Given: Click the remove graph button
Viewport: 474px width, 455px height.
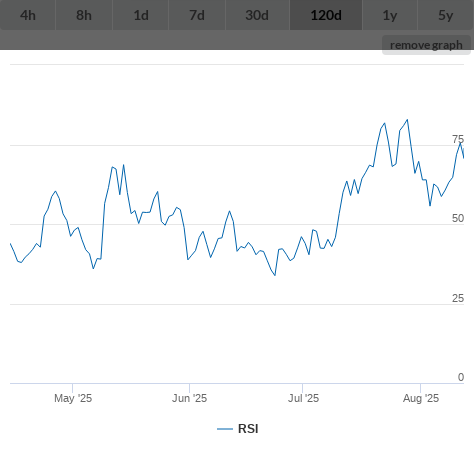Looking at the screenshot, I should click(426, 45).
